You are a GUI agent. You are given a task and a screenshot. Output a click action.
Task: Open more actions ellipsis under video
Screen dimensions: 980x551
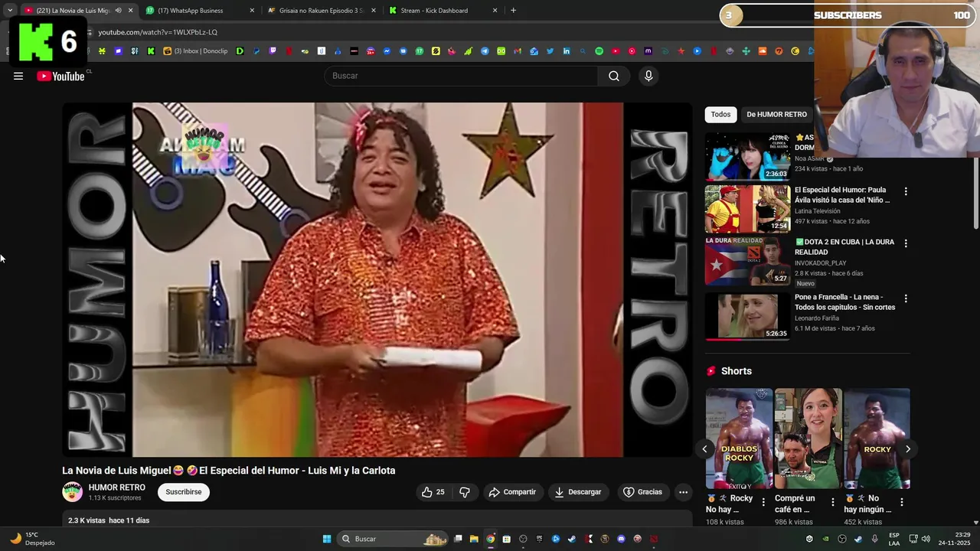point(683,492)
